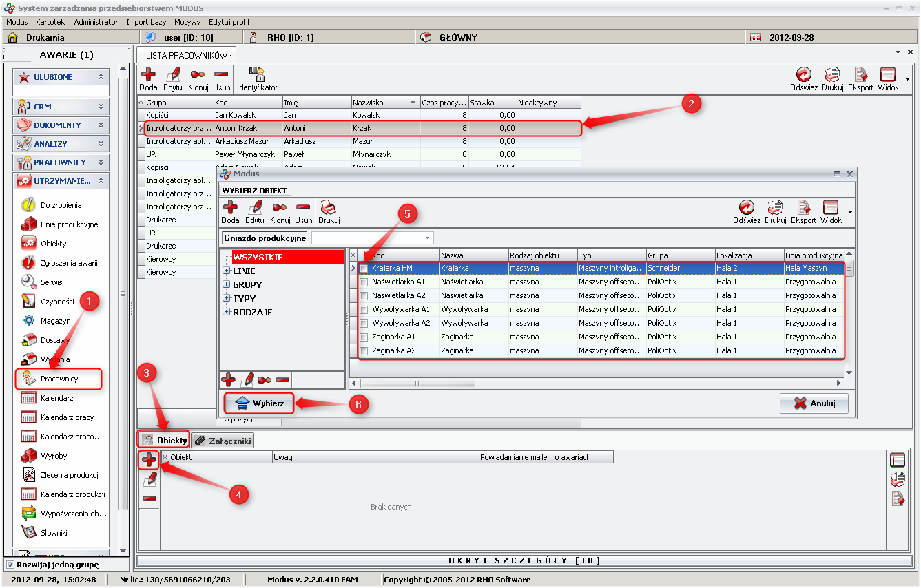
Task: Click Odśwież icon in main list toolbar
Action: pos(803,75)
